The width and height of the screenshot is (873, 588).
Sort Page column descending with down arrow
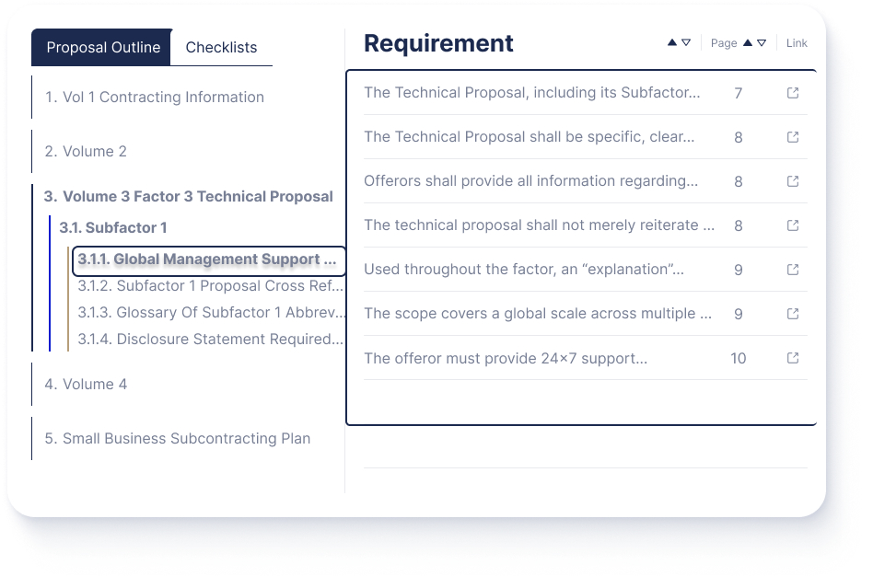point(762,42)
